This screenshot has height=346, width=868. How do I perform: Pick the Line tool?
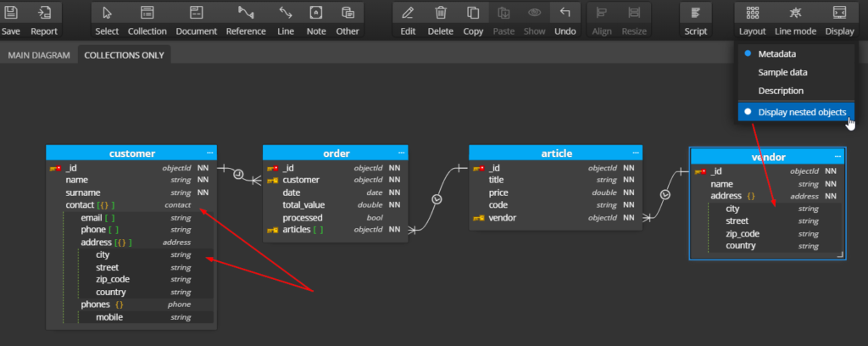[286, 12]
